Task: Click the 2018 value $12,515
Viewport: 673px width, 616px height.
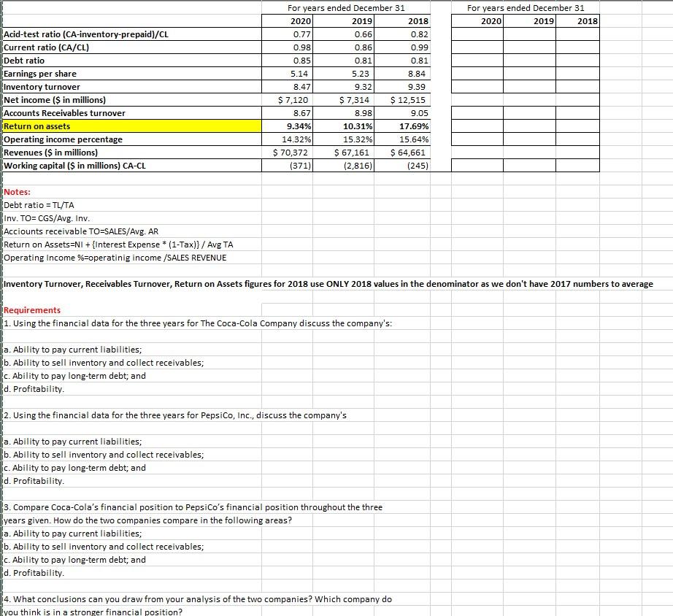Action: 407,99
